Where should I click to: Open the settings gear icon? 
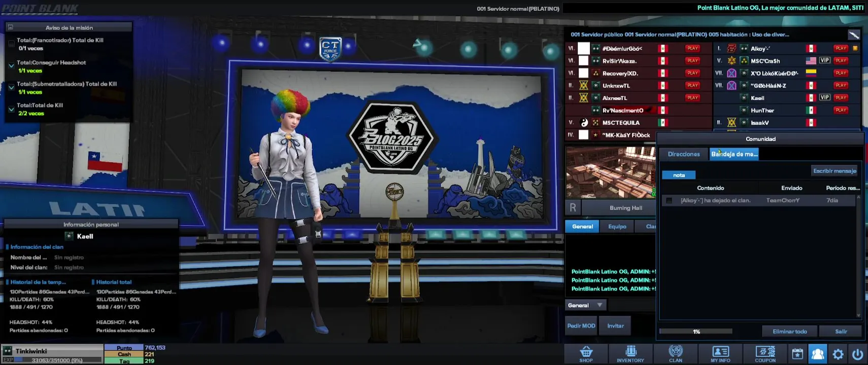[x=838, y=354]
